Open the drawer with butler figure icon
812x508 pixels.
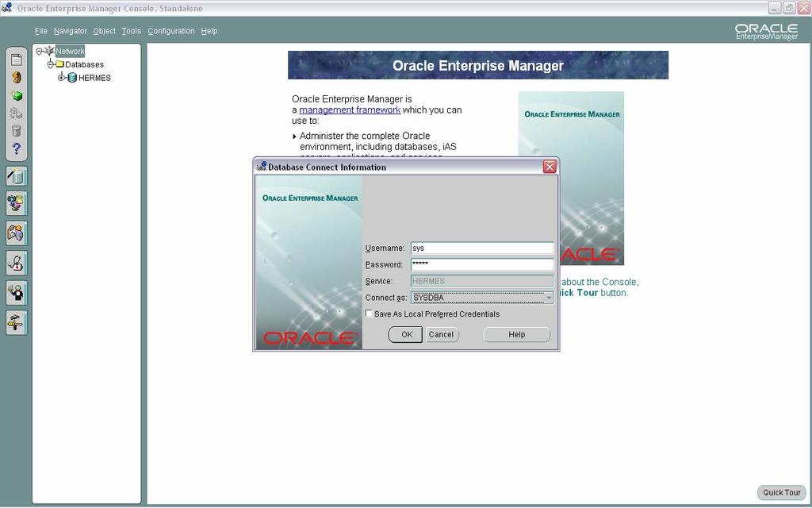pyautogui.click(x=17, y=293)
